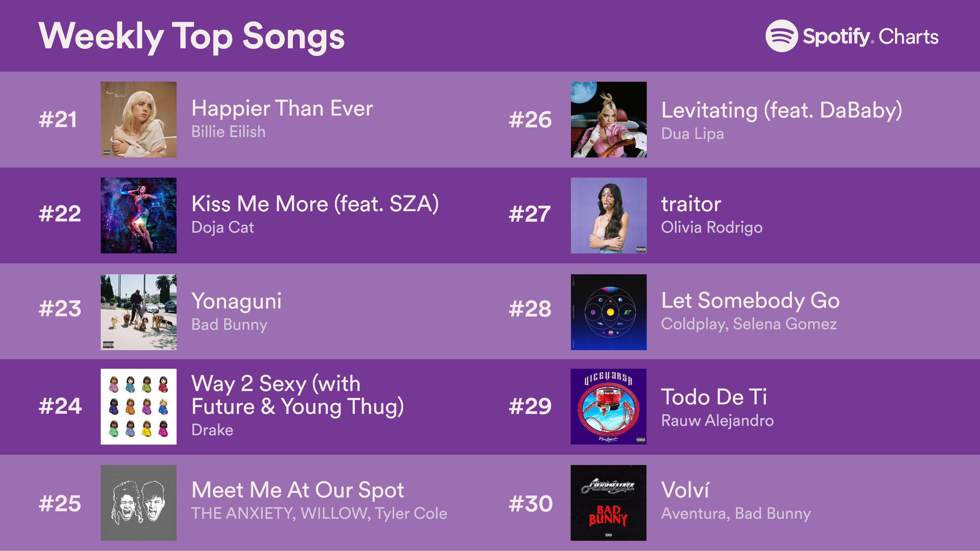This screenshot has height=551, width=980.
Task: Click the #23 rank number
Action: point(60,309)
